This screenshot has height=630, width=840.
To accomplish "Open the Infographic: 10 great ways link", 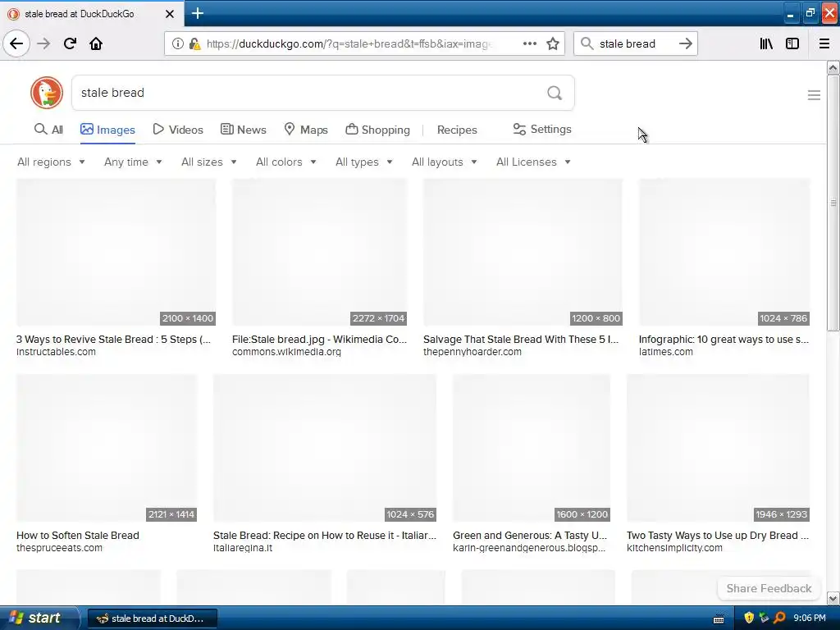I will 724,339.
